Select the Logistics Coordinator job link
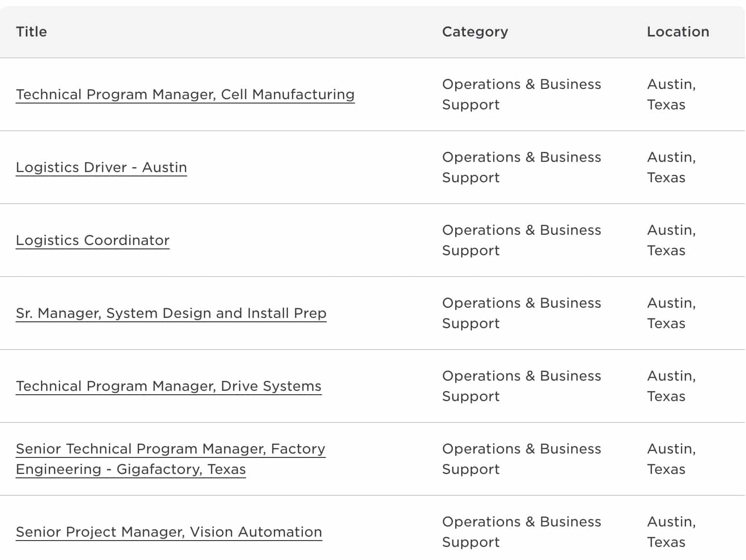 point(92,240)
